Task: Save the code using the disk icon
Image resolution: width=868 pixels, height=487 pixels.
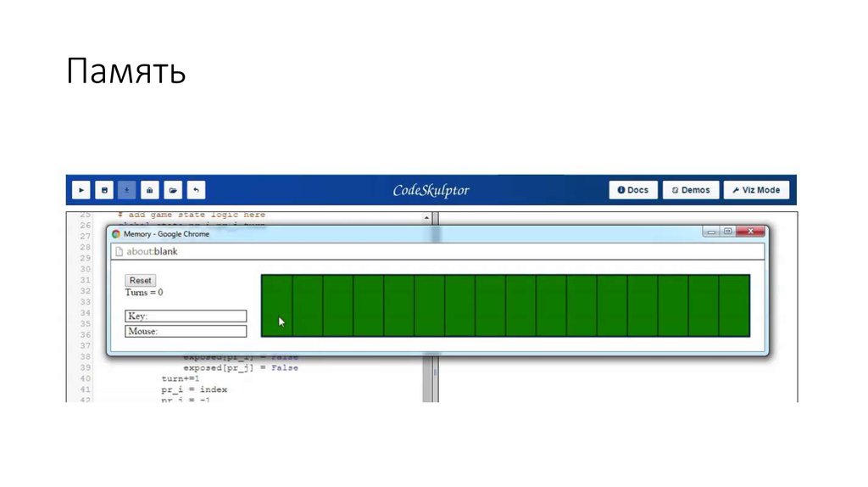Action: 104,190
